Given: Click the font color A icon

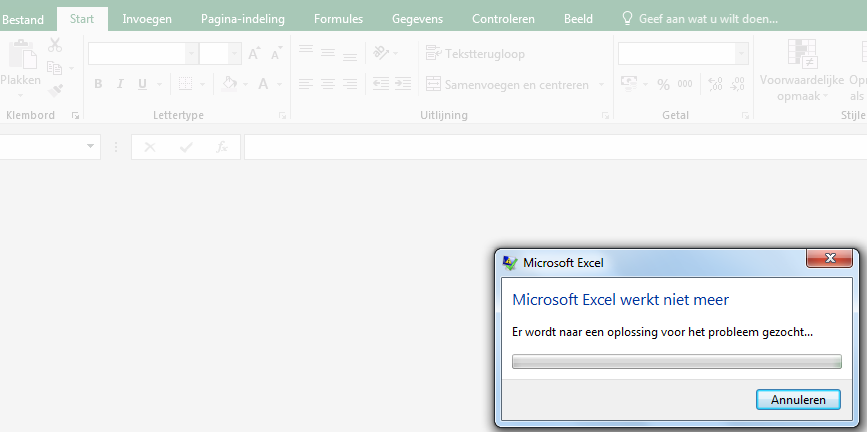Looking at the screenshot, I should pyautogui.click(x=263, y=84).
